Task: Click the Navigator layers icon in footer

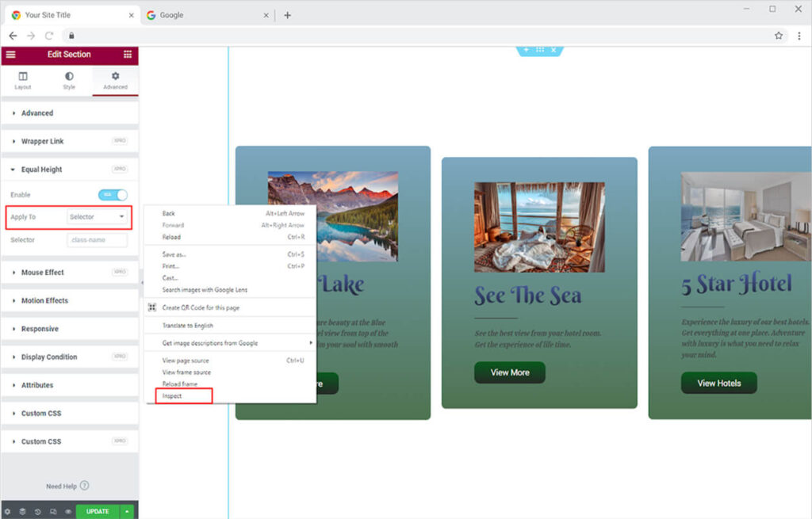Action: (22, 512)
